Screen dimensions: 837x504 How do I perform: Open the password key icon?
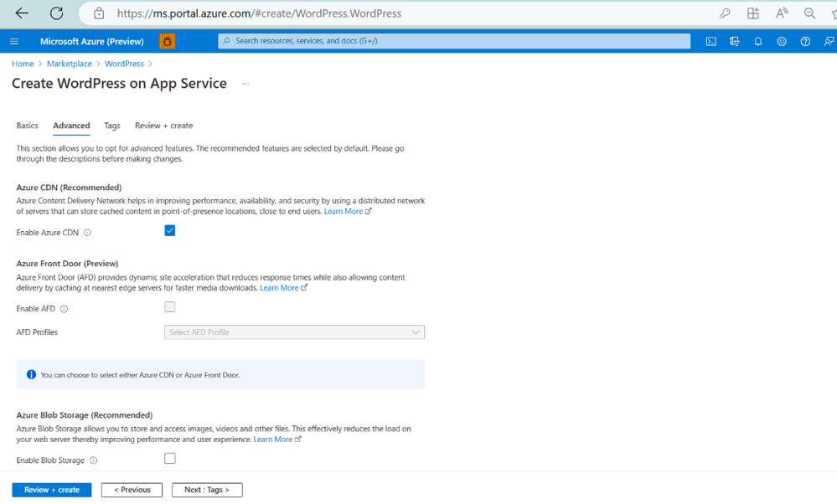725,13
